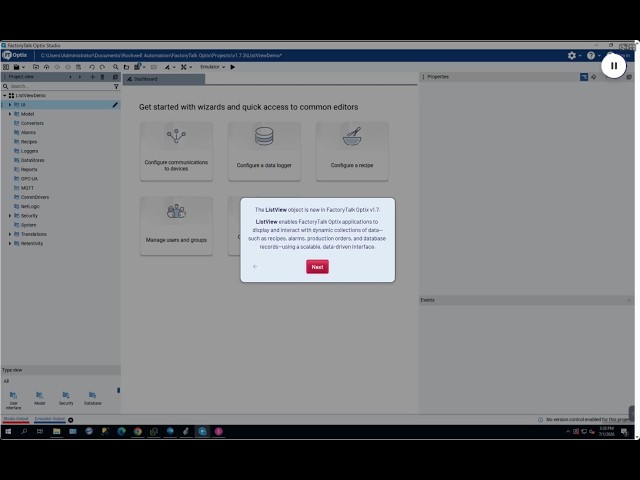Expand the Retentivity folder in the tree
The width and height of the screenshot is (640, 480).
click(10, 243)
